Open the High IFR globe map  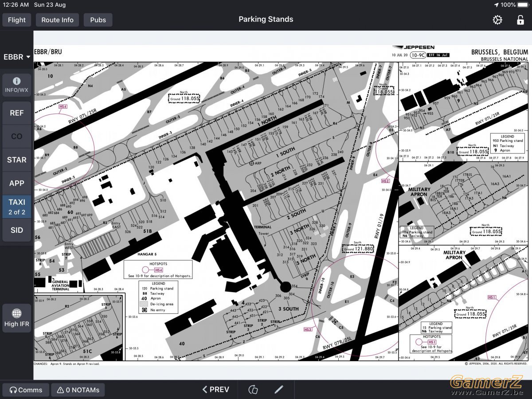tap(17, 318)
